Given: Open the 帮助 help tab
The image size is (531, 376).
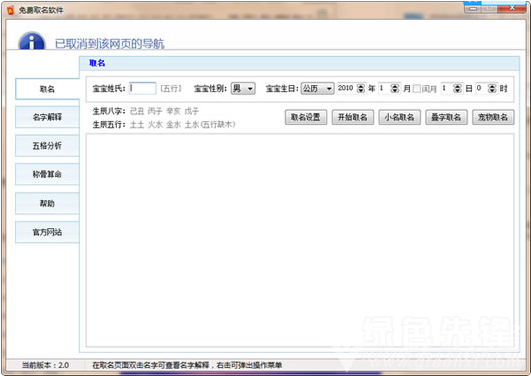Looking at the screenshot, I should click(47, 203).
